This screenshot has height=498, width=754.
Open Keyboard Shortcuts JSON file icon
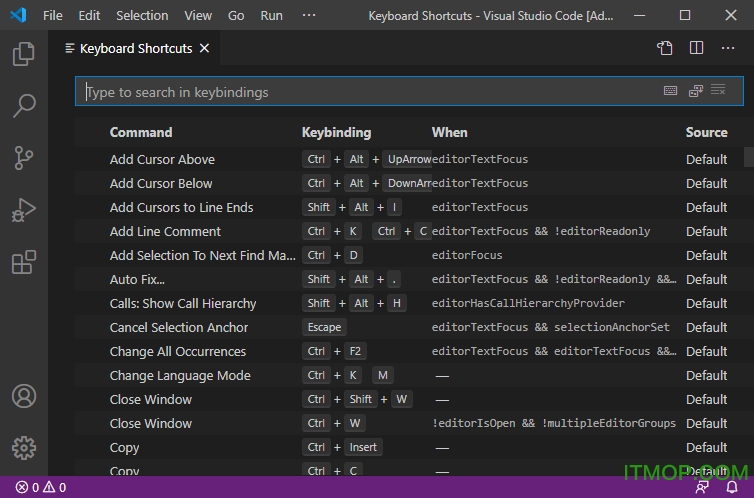coord(665,48)
